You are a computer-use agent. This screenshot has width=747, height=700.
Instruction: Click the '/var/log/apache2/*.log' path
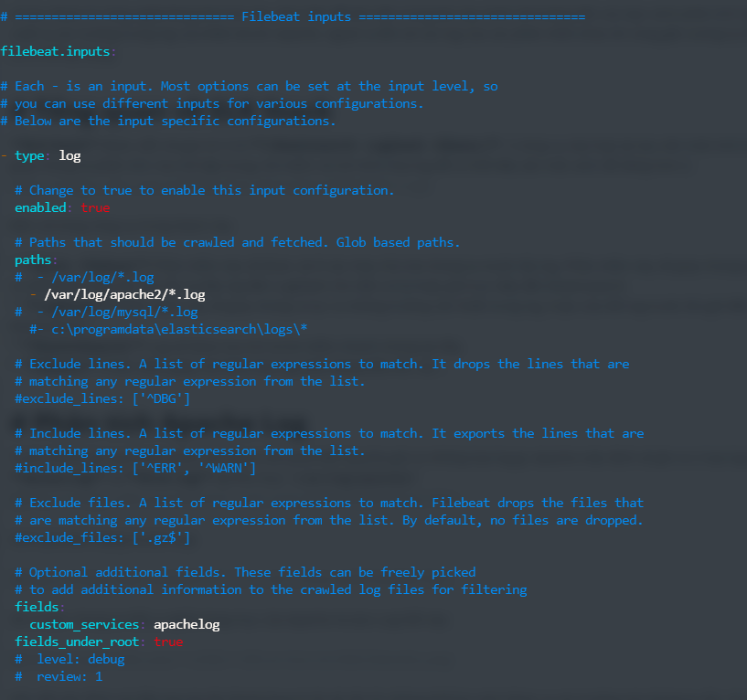pos(124,295)
